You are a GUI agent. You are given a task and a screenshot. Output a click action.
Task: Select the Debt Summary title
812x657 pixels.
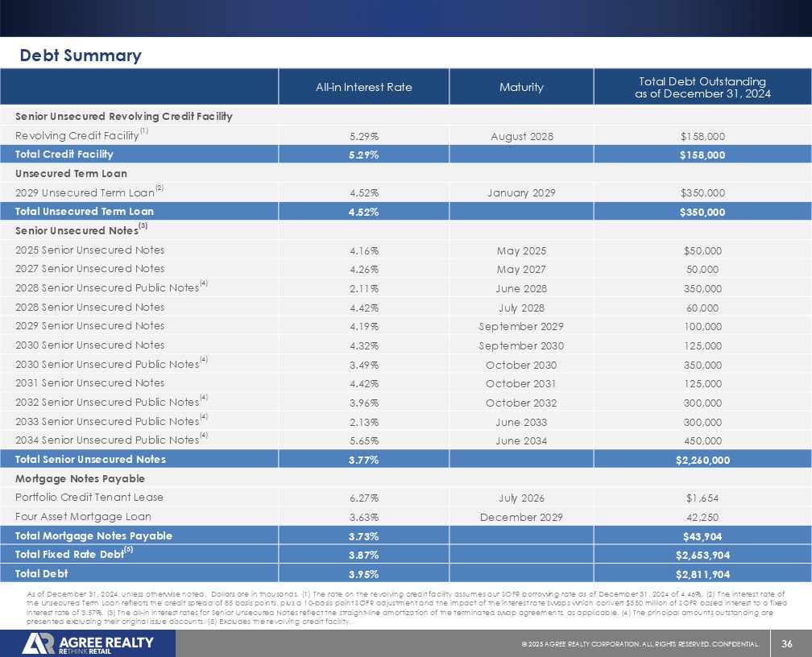click(81, 56)
